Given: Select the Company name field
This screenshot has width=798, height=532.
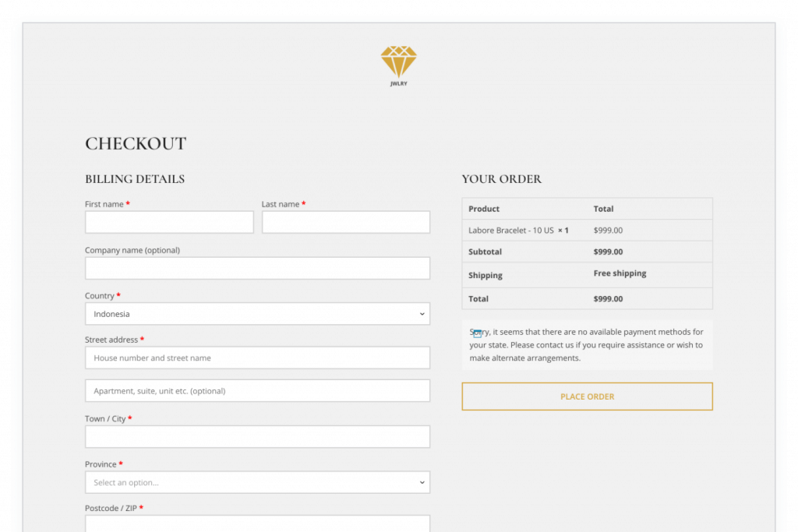Looking at the screenshot, I should 257,268.
